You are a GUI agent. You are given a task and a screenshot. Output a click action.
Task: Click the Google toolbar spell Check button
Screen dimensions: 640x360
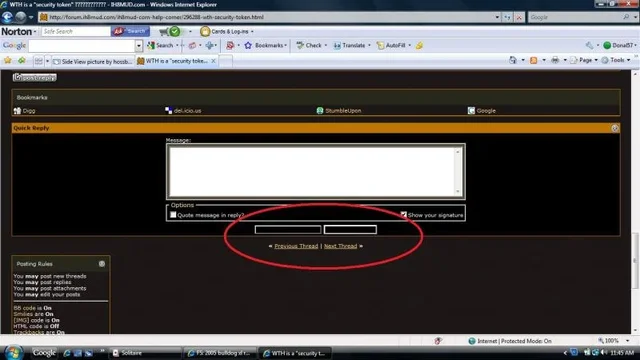[x=311, y=45]
